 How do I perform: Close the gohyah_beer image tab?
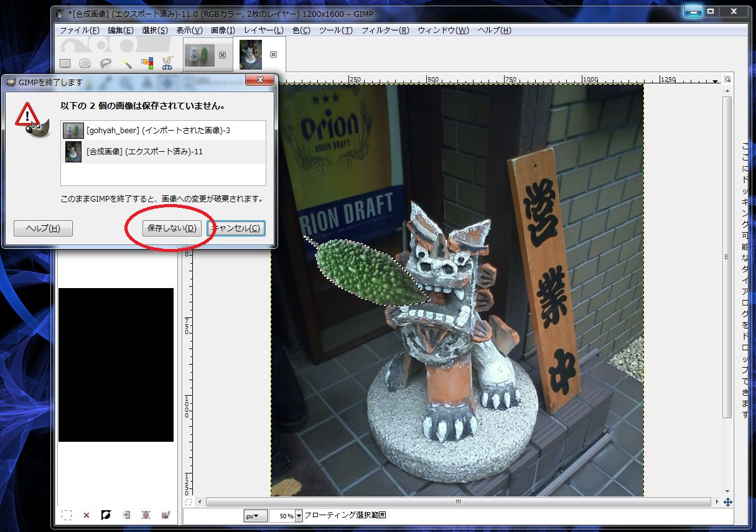[223, 55]
